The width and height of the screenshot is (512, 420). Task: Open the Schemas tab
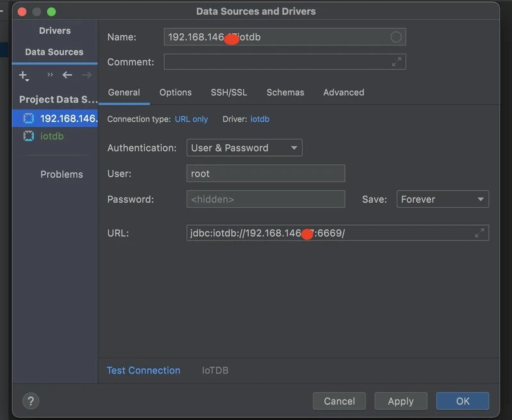click(x=285, y=93)
